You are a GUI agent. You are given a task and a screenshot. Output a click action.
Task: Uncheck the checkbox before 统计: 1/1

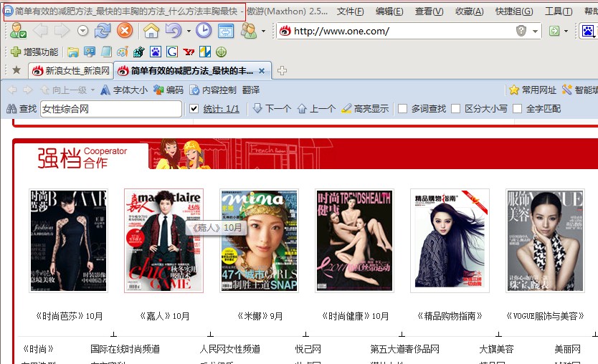(194, 109)
